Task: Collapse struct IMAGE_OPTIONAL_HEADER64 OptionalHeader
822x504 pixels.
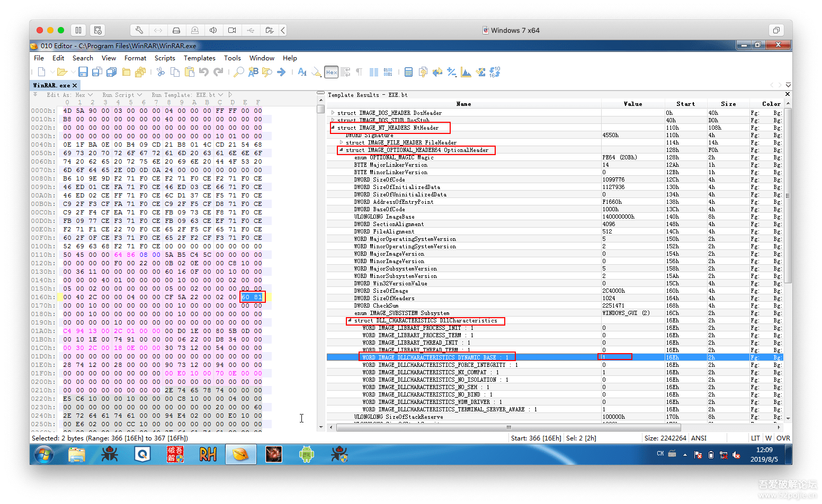Action: click(x=341, y=150)
